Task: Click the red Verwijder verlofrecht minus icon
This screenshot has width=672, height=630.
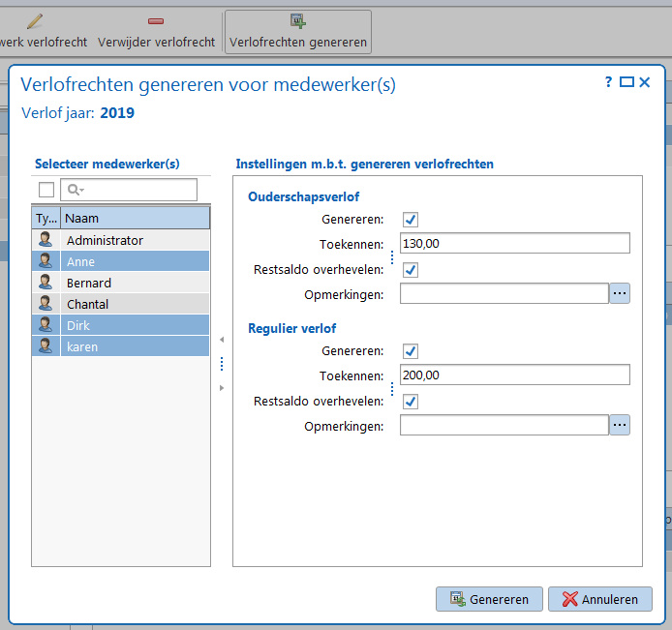Action: pos(156,21)
